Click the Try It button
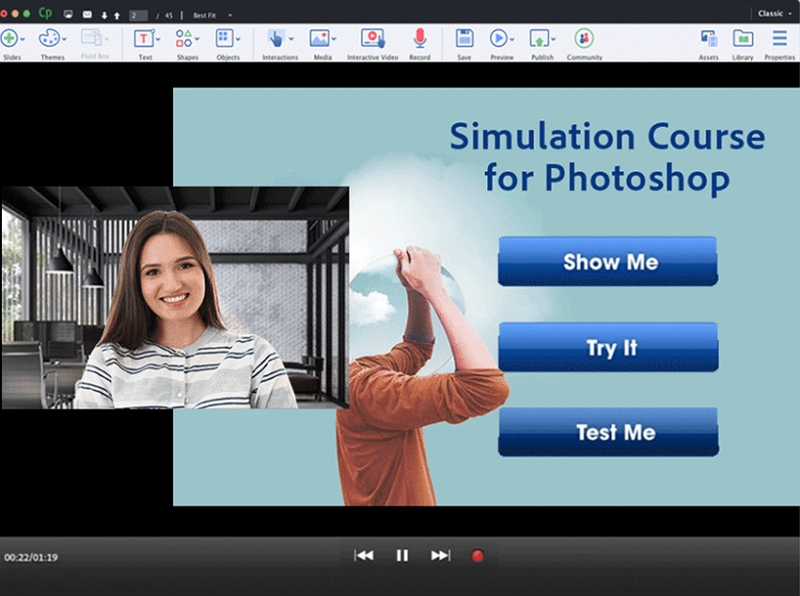 (x=608, y=347)
